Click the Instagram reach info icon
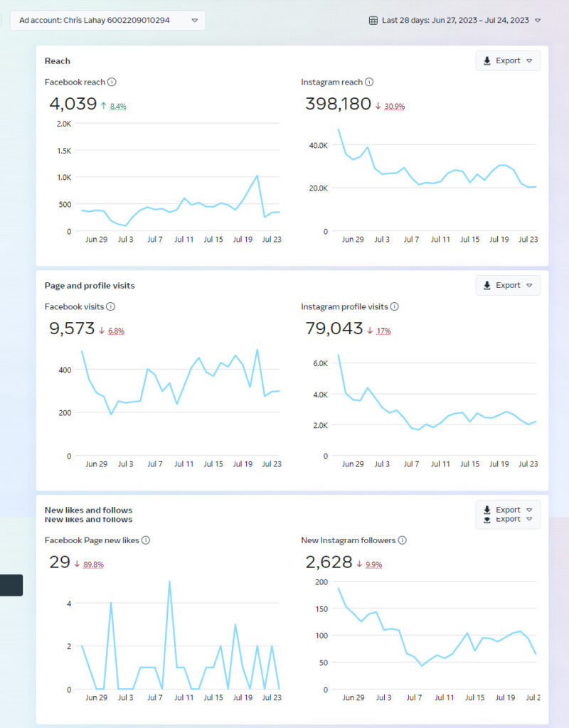The width and height of the screenshot is (569, 728). 369,82
